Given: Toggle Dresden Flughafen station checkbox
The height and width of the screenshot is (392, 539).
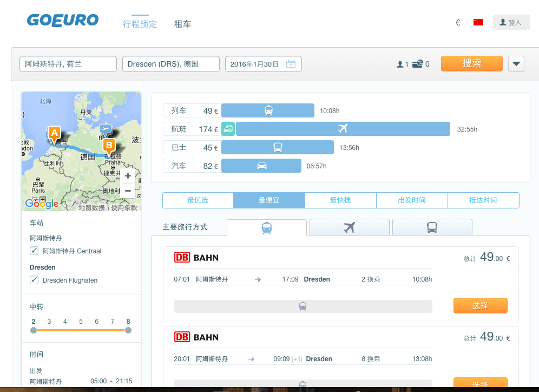Looking at the screenshot, I should [x=34, y=280].
